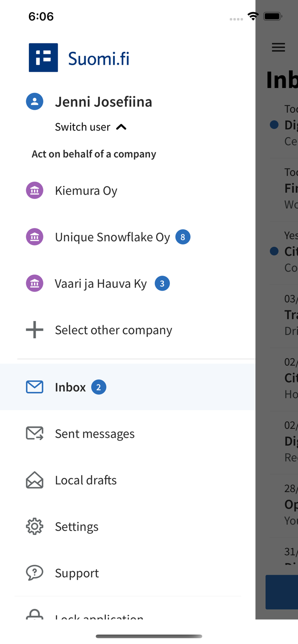298x644 pixels.
Task: Open the Inbox envelope icon
Action: pyautogui.click(x=34, y=387)
